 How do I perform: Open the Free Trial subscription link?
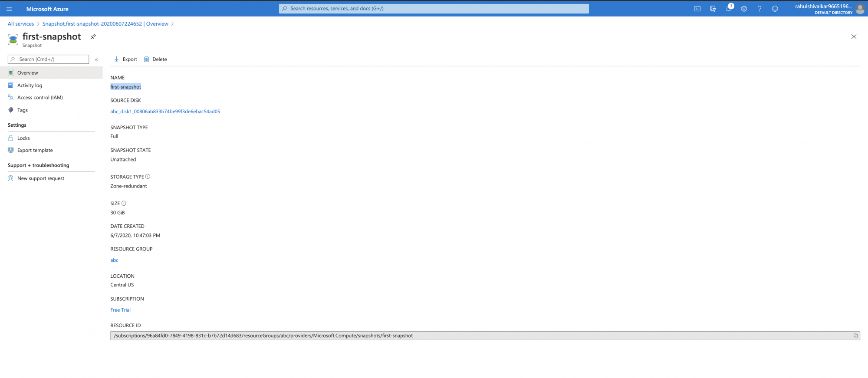click(x=120, y=310)
